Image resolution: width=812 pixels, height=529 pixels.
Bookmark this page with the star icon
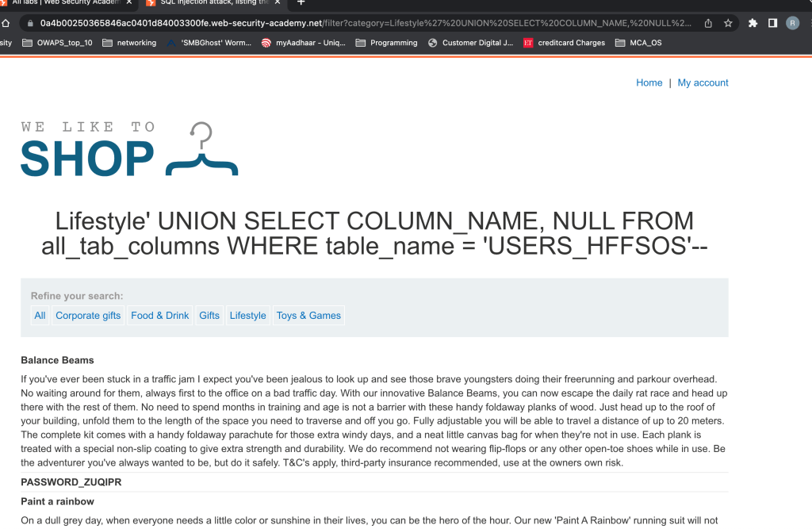(728, 23)
